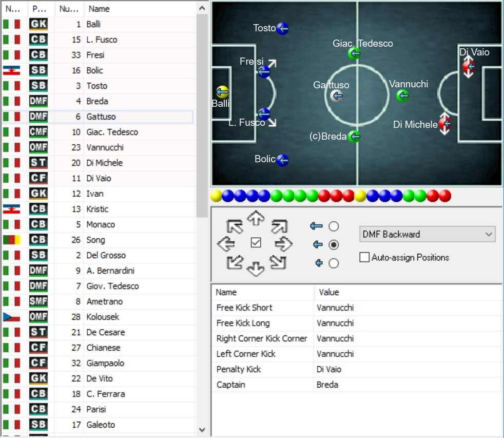Click ST position badge for De Cesare
This screenshot has width=504, height=438.
38,332
